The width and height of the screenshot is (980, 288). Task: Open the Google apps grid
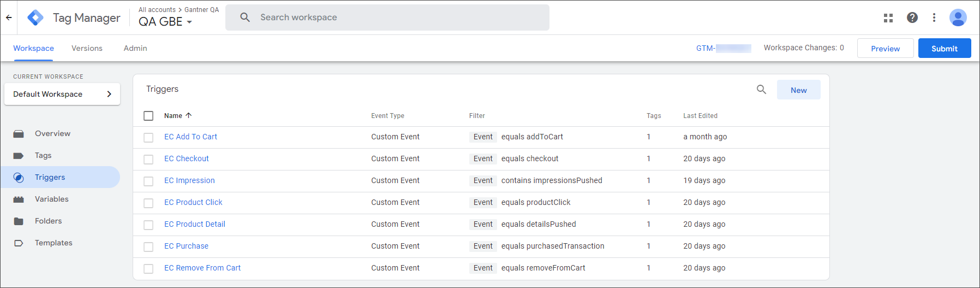888,17
